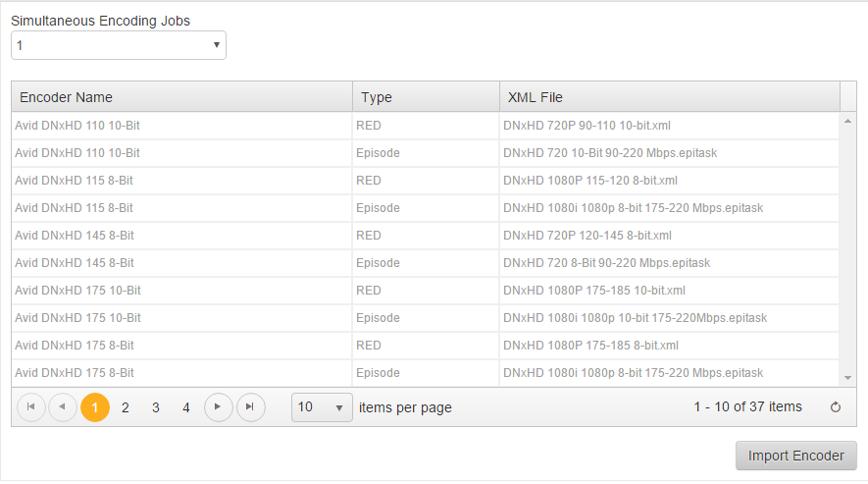Go to the previous page arrow
This screenshot has height=484, width=868.
click(x=63, y=407)
